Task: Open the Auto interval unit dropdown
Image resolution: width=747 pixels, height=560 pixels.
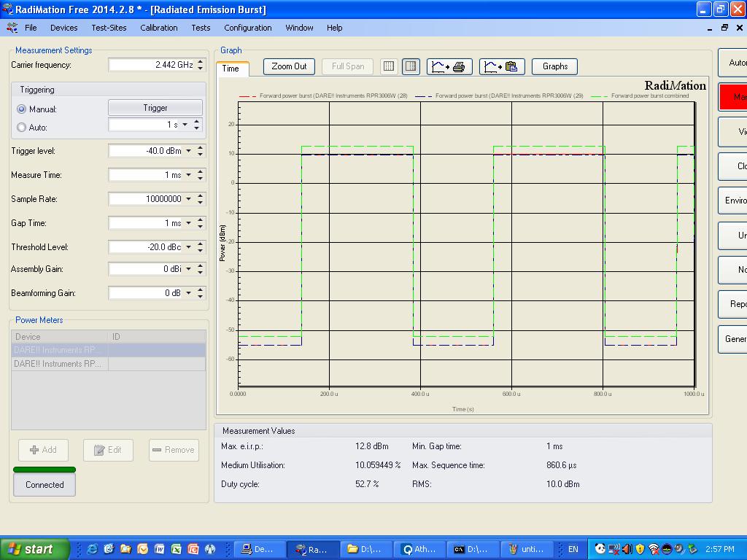Action: point(185,125)
